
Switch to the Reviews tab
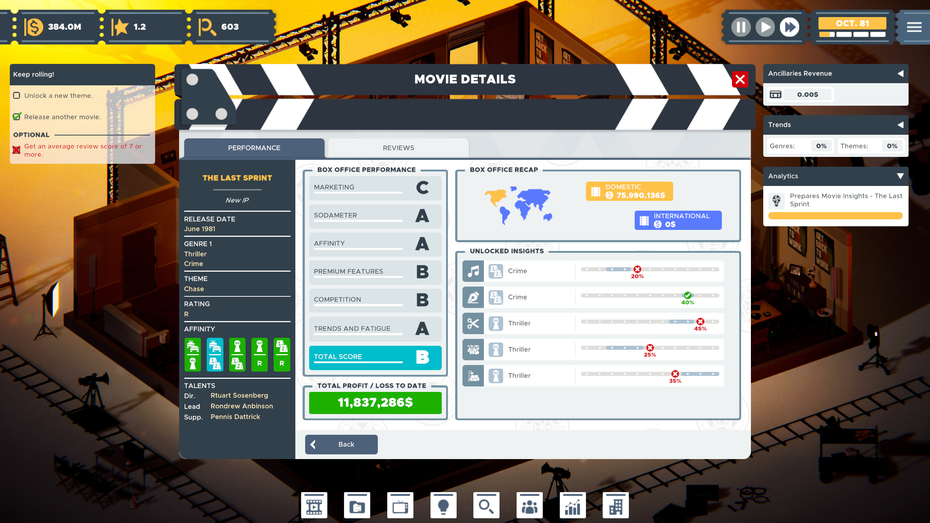398,148
